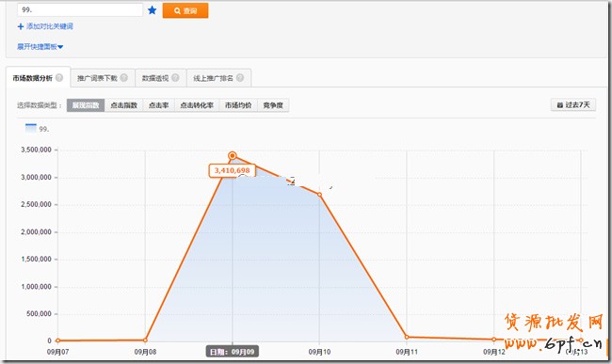Select the 点击指数 data type
The height and width of the screenshot is (364, 612).
tap(123, 105)
